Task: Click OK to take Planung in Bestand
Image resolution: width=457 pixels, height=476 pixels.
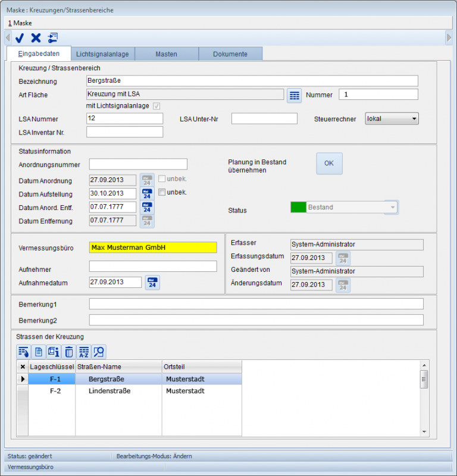Action: (329, 163)
